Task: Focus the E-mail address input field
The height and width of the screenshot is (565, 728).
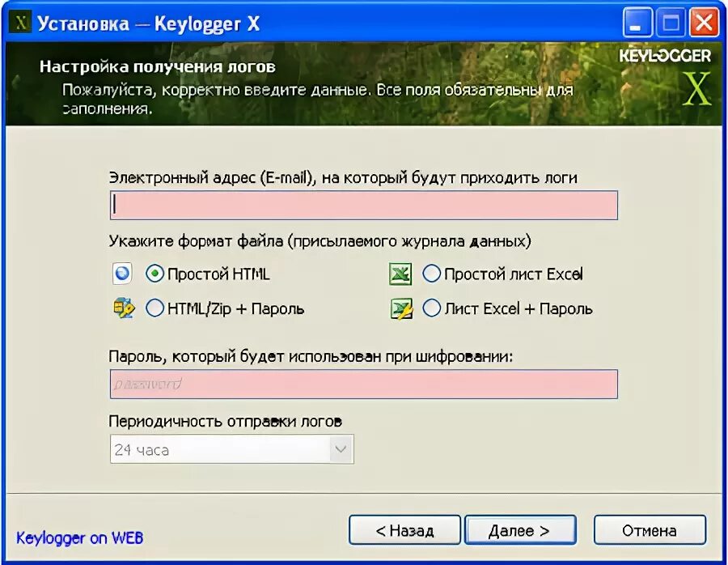Action: [363, 205]
